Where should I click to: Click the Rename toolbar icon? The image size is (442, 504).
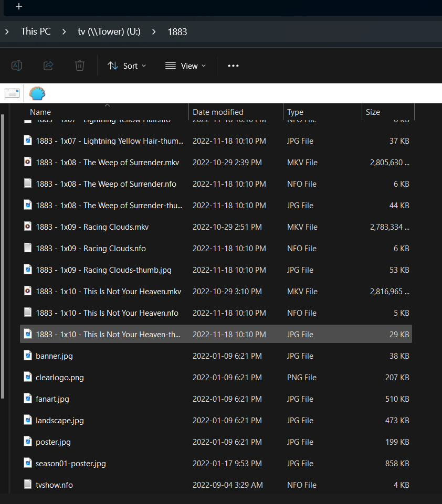tap(17, 66)
